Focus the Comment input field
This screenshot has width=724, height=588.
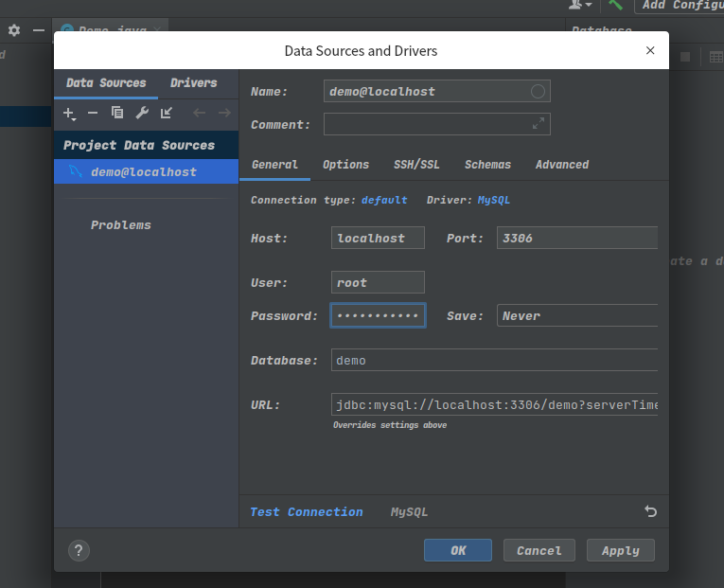pyautogui.click(x=437, y=124)
